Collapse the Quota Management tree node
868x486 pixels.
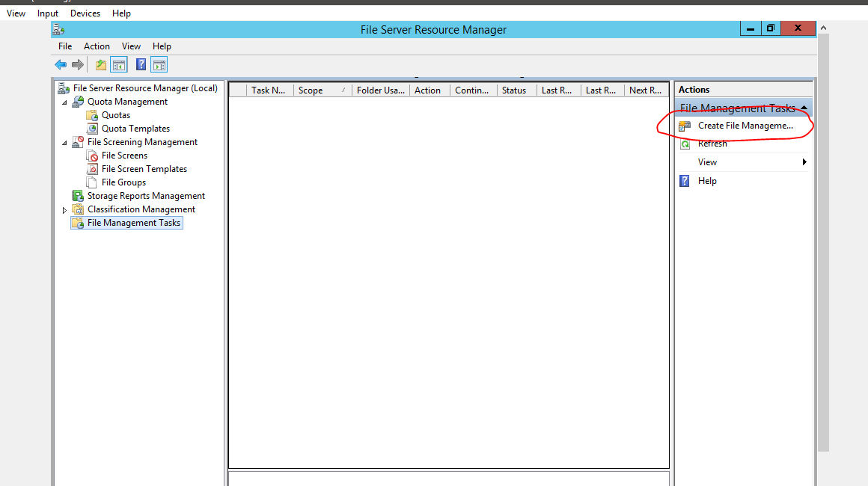65,101
